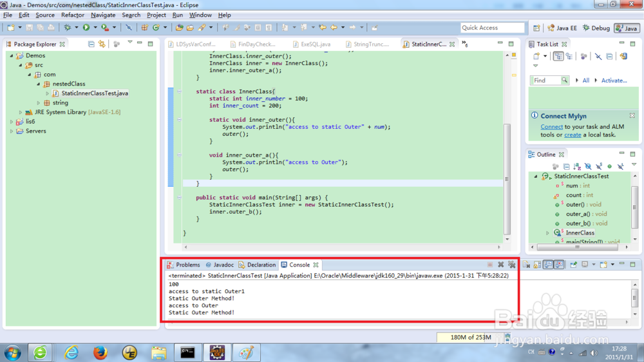Screen dimensions: 644x362
Task: Toggle Scheduled view in Task List
Action: click(569, 56)
